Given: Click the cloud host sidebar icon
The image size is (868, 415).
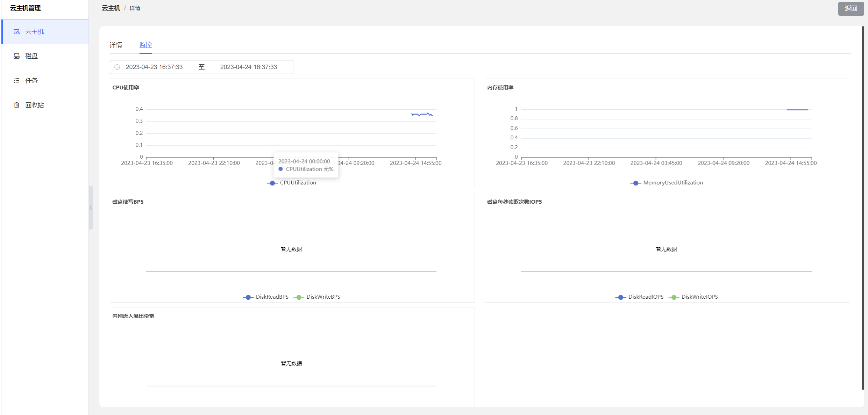Looking at the screenshot, I should click(x=16, y=32).
